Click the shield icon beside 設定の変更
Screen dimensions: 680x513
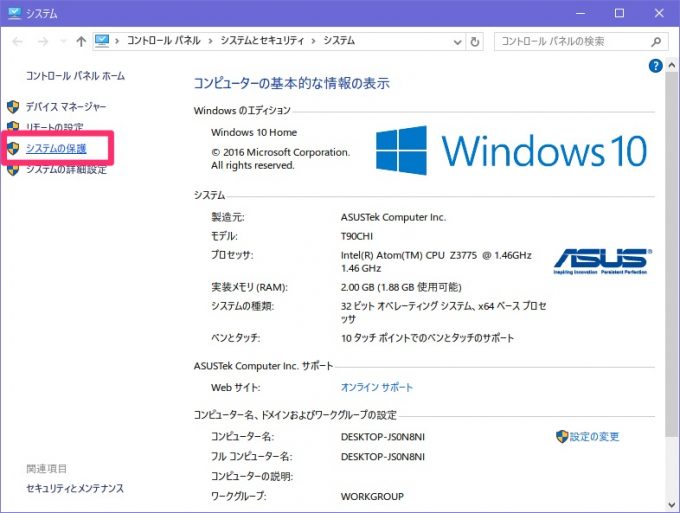562,437
